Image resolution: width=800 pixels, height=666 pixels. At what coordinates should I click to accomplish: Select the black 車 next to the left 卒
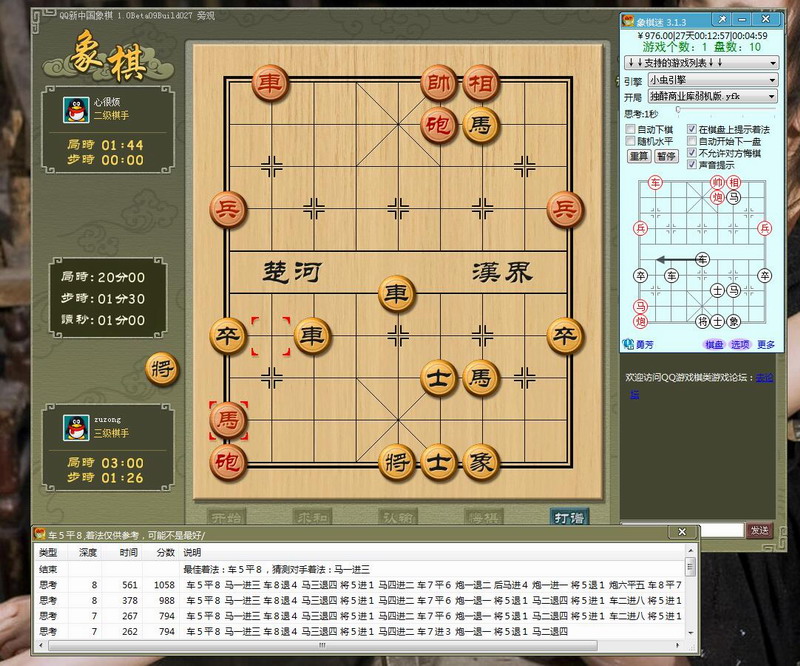(313, 336)
